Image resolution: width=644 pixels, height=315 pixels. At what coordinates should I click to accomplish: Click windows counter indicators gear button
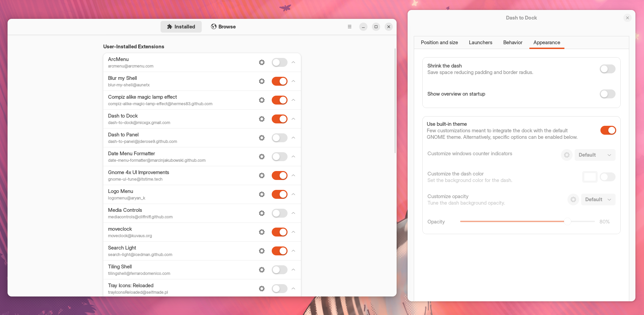pyautogui.click(x=567, y=155)
